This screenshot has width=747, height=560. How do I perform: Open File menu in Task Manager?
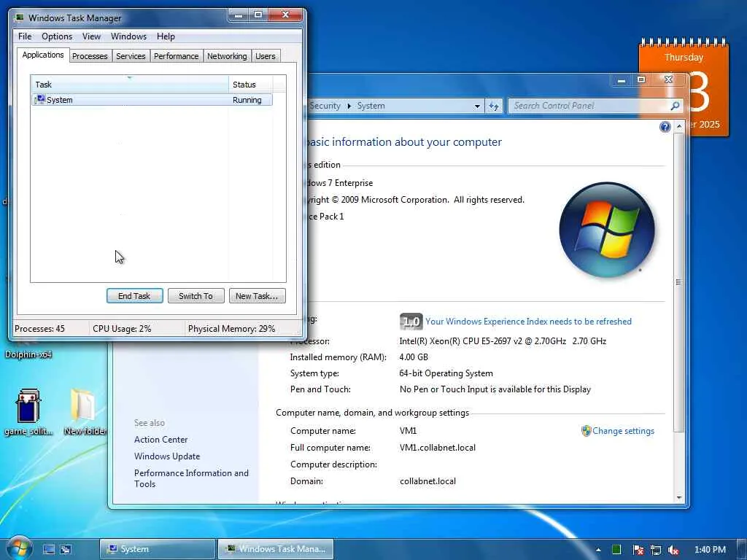[x=25, y=36]
